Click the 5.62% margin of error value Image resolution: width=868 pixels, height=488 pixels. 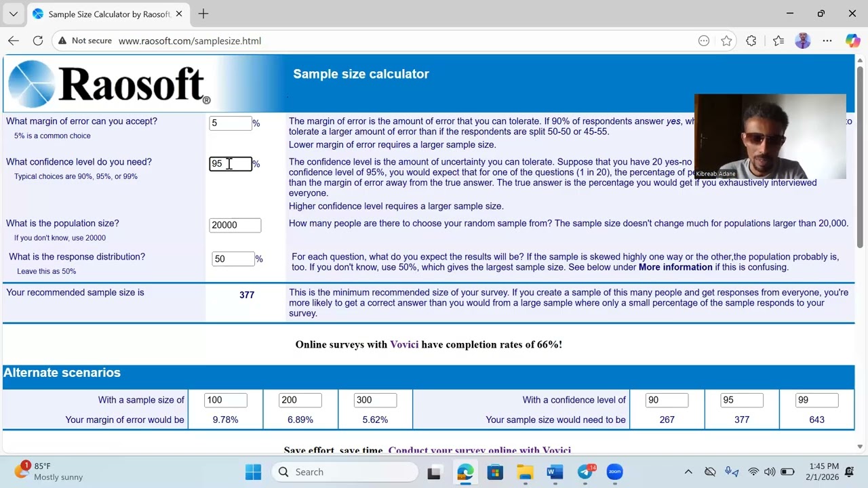point(375,420)
